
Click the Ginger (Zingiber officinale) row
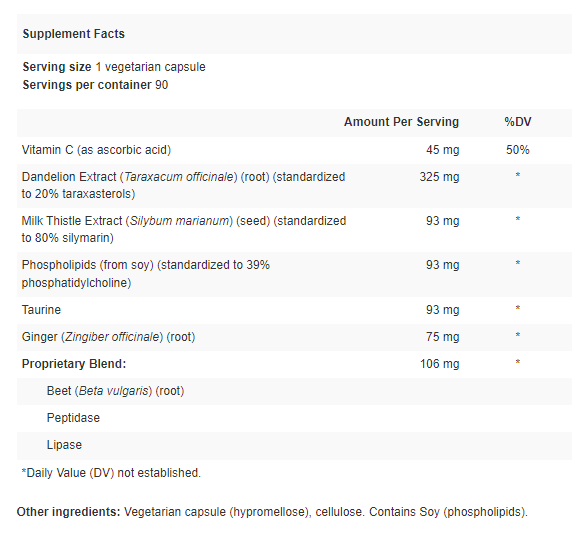point(294,337)
